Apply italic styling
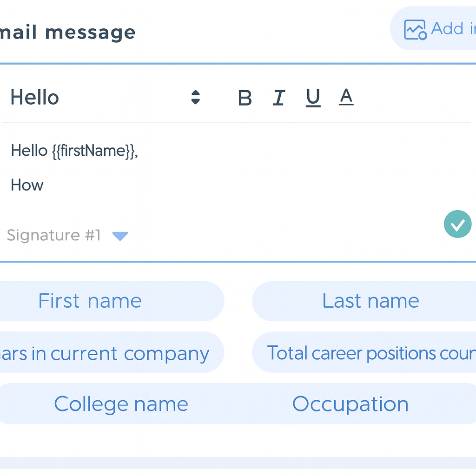476x476 pixels. tap(278, 98)
